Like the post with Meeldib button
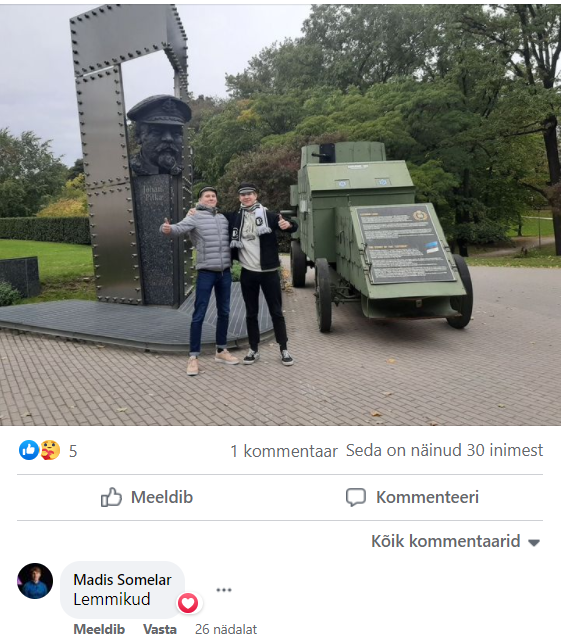This screenshot has width=561, height=637. (x=147, y=497)
